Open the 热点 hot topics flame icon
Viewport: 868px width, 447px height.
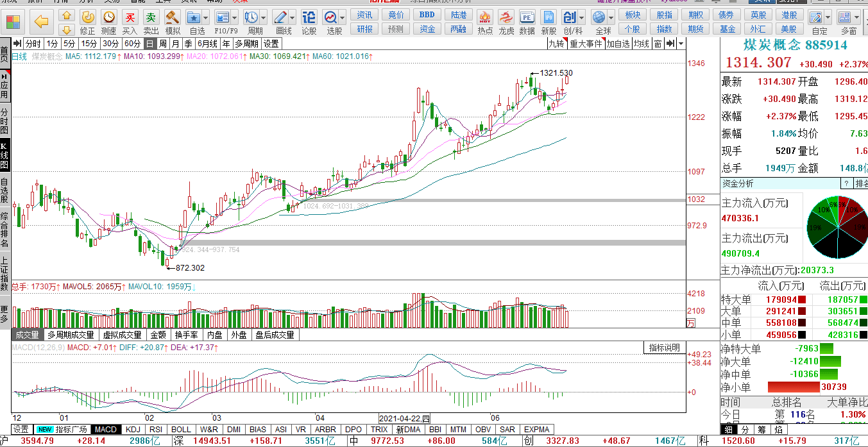click(486, 22)
